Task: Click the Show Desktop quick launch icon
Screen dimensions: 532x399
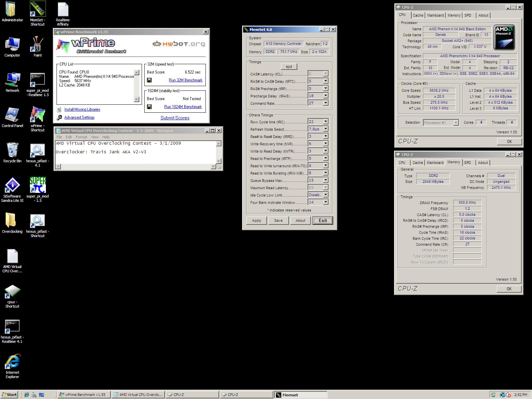Action: (42, 395)
